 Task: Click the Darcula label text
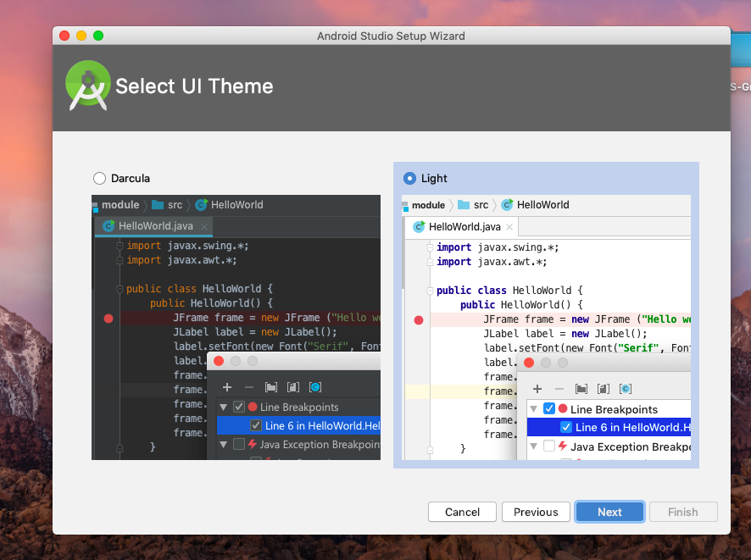pos(131,179)
